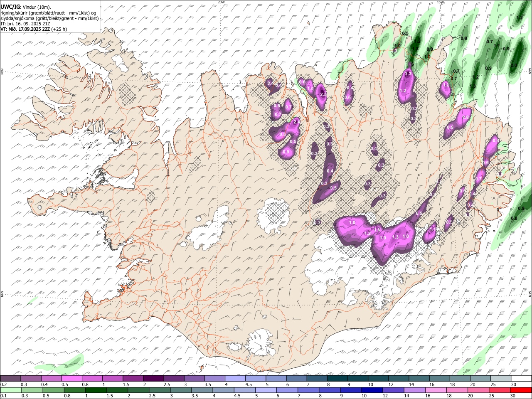Pick lower legend swatch between 4.5 and 5
Image resolution: width=532 pixels, height=399 pixels.
pos(244,390)
